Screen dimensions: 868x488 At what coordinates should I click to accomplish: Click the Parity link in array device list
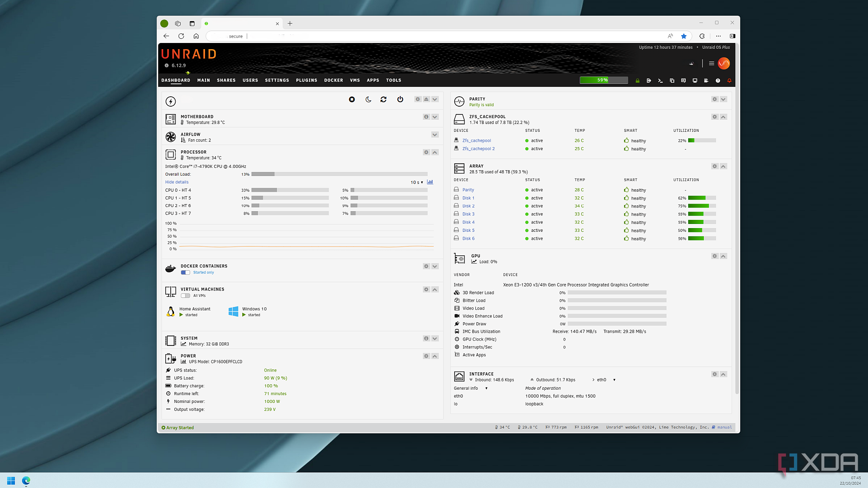pos(468,190)
